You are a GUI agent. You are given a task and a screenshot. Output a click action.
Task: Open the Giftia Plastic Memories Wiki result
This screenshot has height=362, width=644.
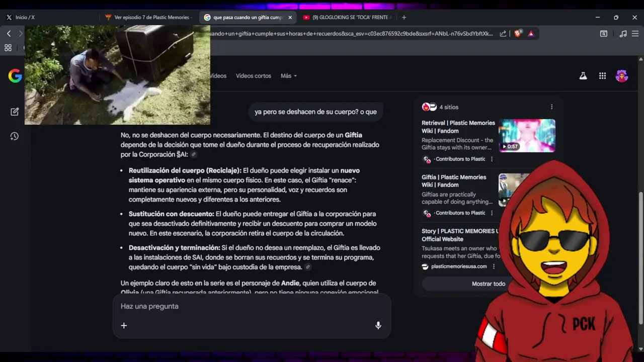coord(454,181)
